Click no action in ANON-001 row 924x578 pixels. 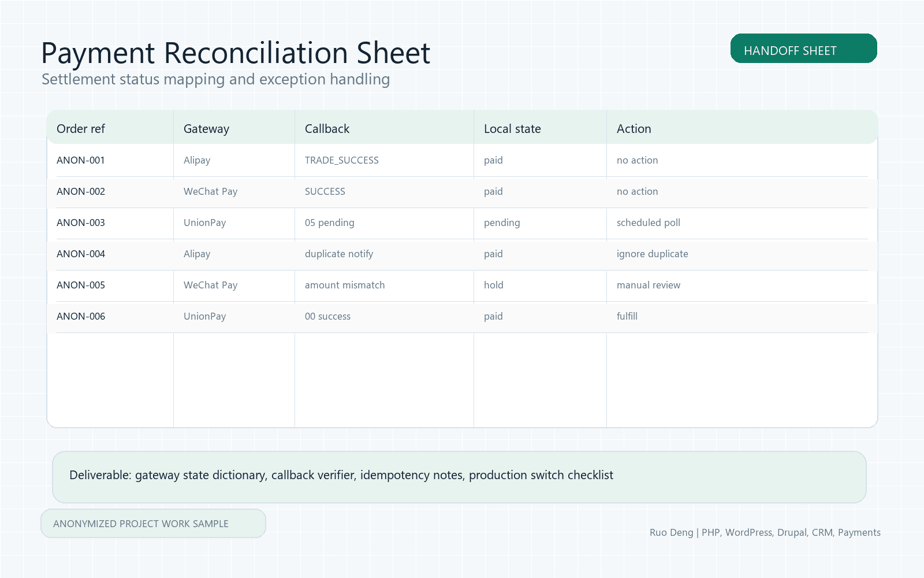(637, 160)
